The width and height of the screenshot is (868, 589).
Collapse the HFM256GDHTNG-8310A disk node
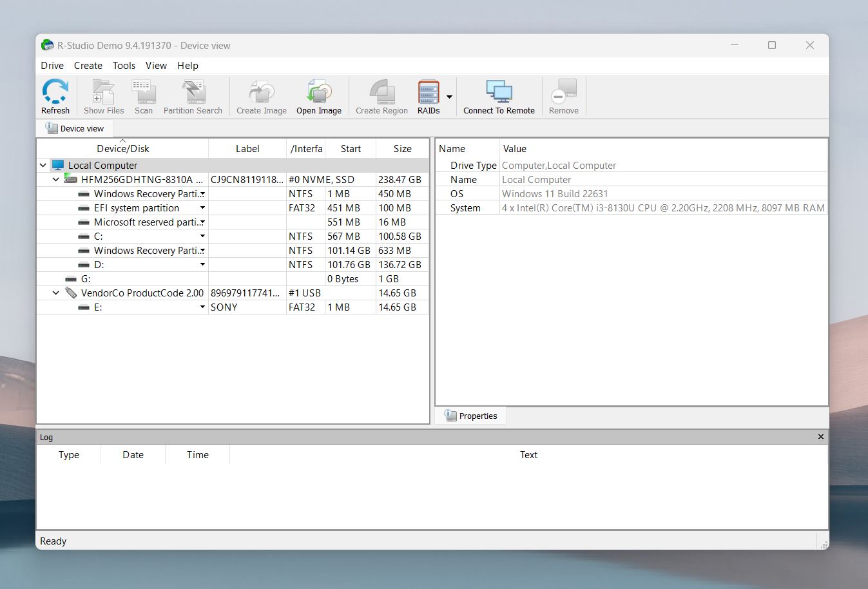coord(56,180)
